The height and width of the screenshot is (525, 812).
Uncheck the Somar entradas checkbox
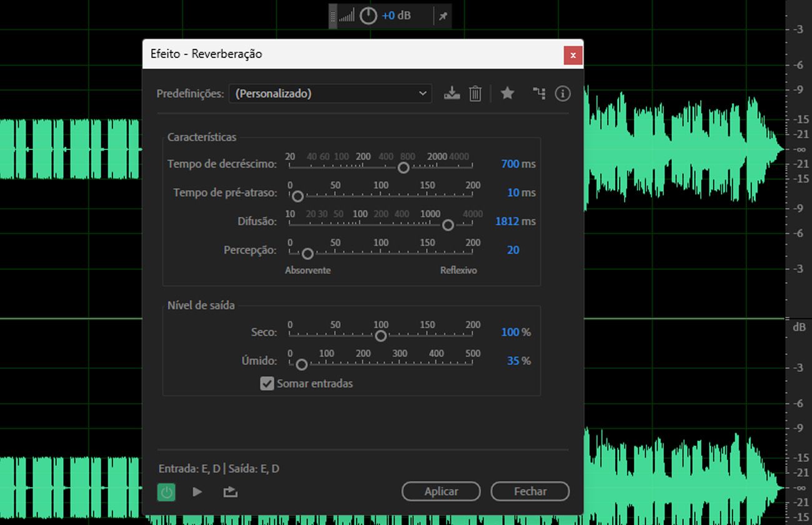pos(267,384)
